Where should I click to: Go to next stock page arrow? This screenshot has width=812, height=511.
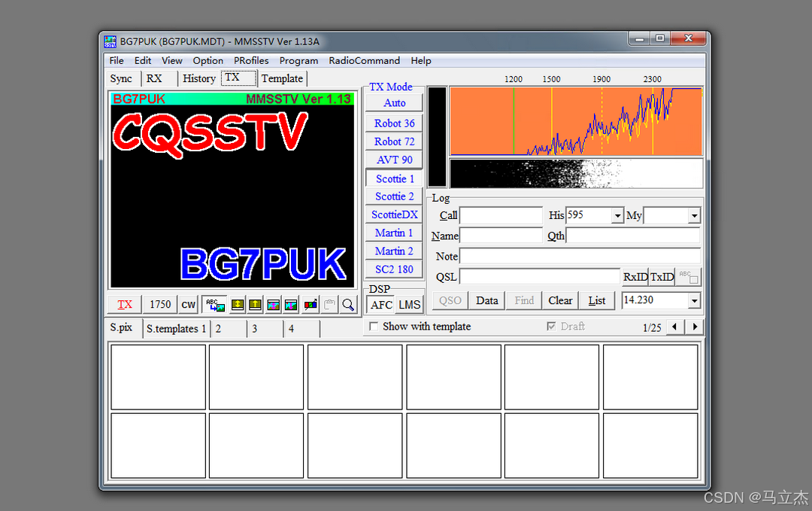click(695, 327)
